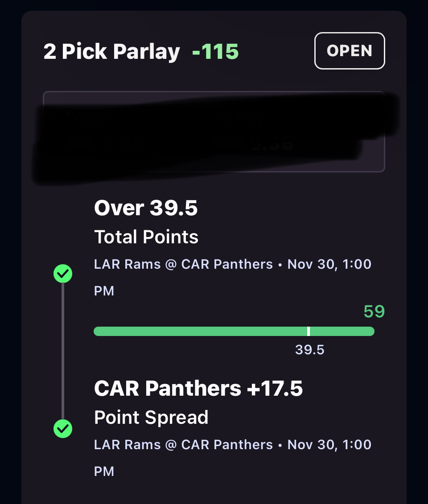Image resolution: width=428 pixels, height=504 pixels.
Task: Click the blacked-out wager details box
Action: pyautogui.click(x=214, y=132)
